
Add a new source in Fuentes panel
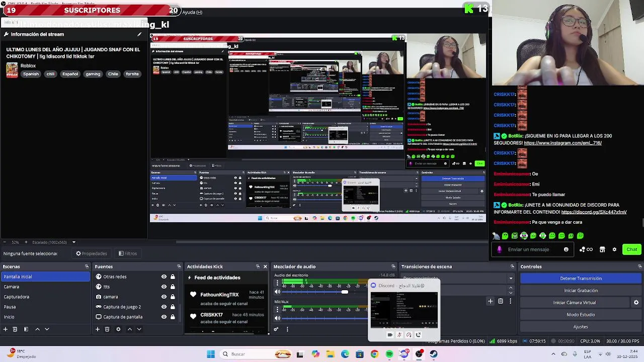pyautogui.click(x=98, y=329)
